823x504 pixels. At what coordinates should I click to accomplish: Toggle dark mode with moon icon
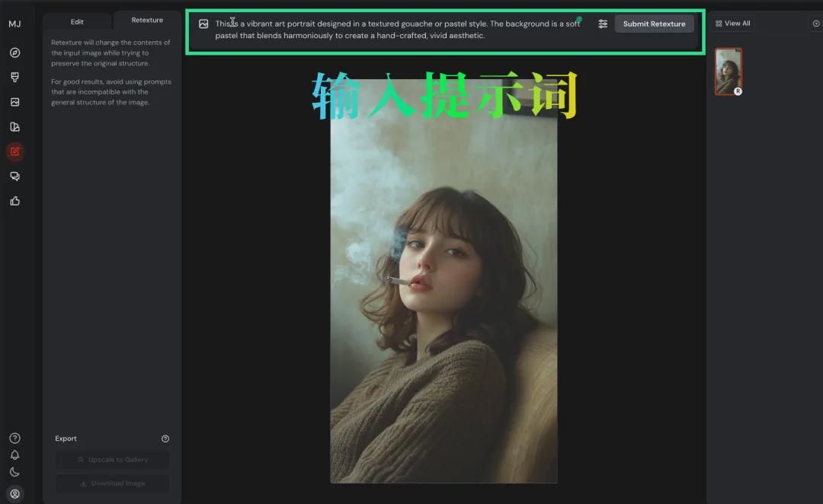pyautogui.click(x=14, y=471)
